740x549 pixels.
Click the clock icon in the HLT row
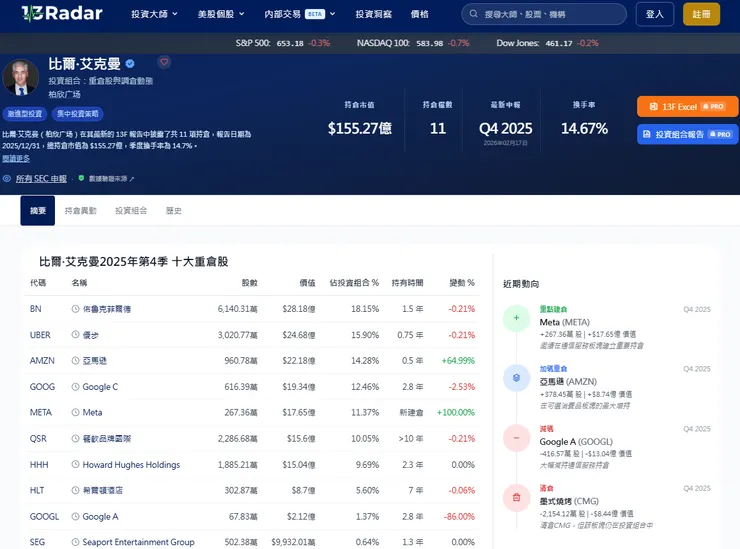[75, 490]
